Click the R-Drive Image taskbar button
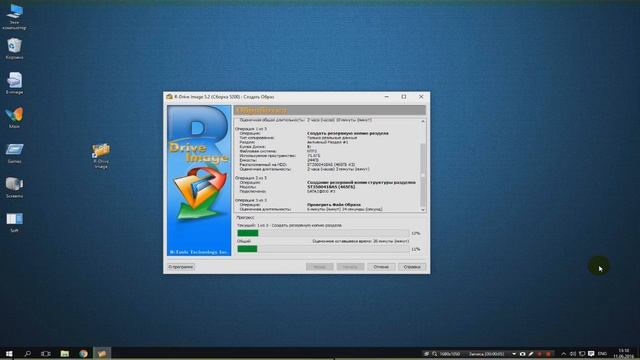The width and height of the screenshot is (640, 360). [102, 353]
